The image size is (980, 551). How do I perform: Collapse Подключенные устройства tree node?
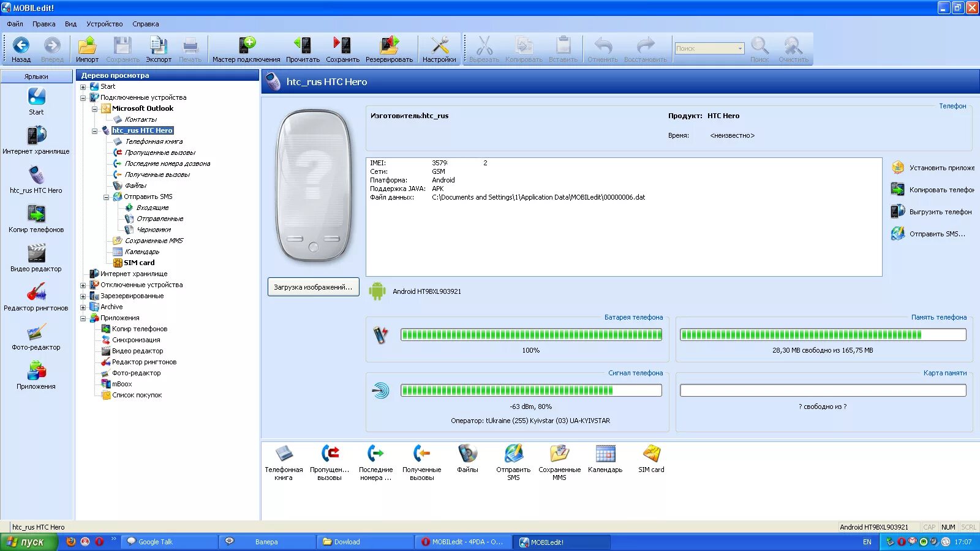[83, 98]
